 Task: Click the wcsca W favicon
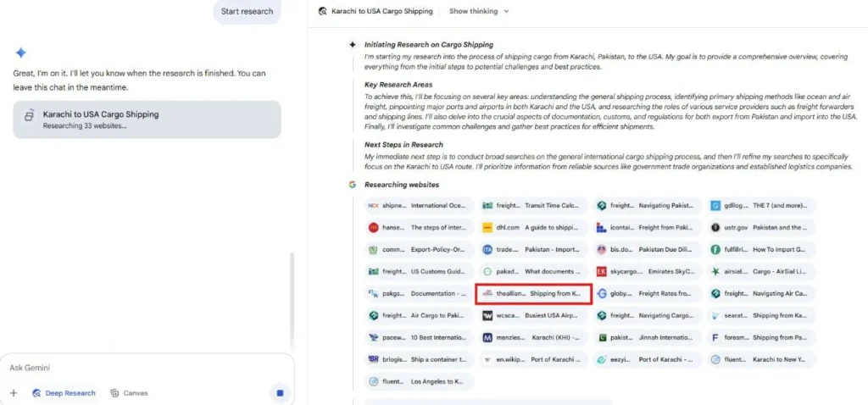[487, 316]
